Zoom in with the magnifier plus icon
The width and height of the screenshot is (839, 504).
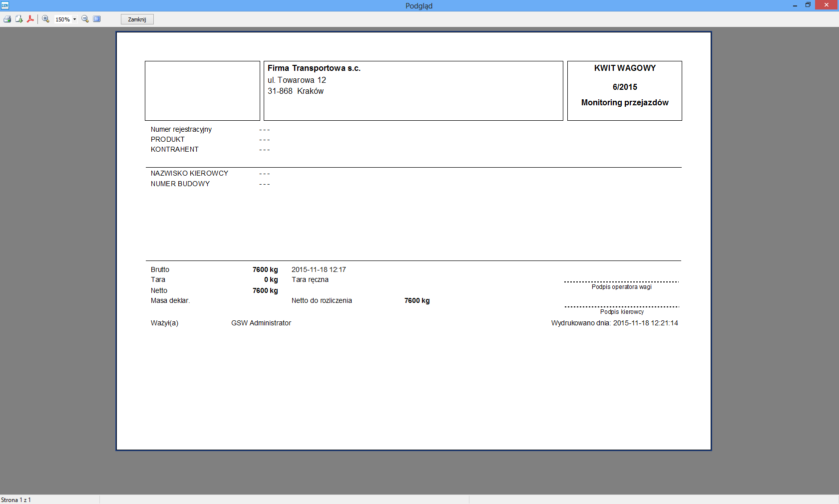pyautogui.click(x=45, y=19)
